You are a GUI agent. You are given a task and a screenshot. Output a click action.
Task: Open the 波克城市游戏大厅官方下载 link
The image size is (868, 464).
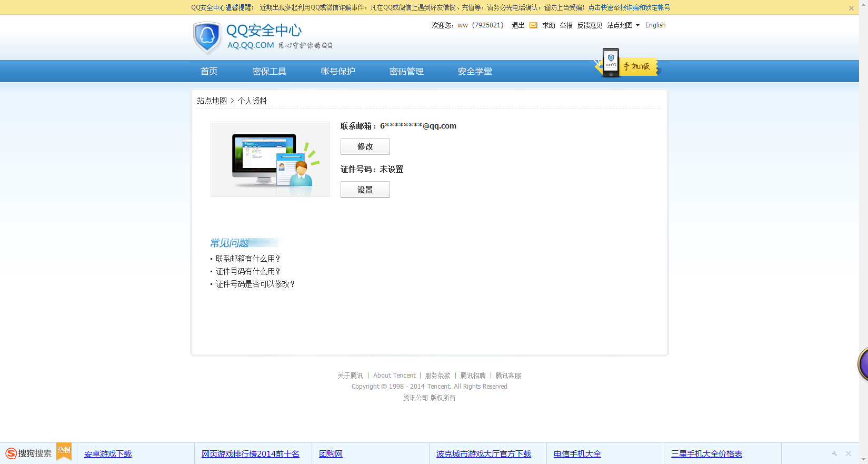tap(484, 453)
